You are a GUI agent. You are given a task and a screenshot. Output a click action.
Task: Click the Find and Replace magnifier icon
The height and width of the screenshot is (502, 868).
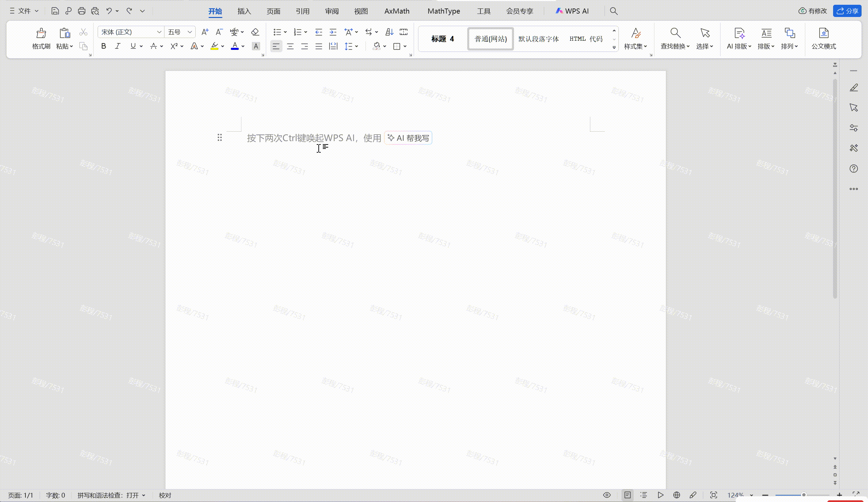(675, 34)
